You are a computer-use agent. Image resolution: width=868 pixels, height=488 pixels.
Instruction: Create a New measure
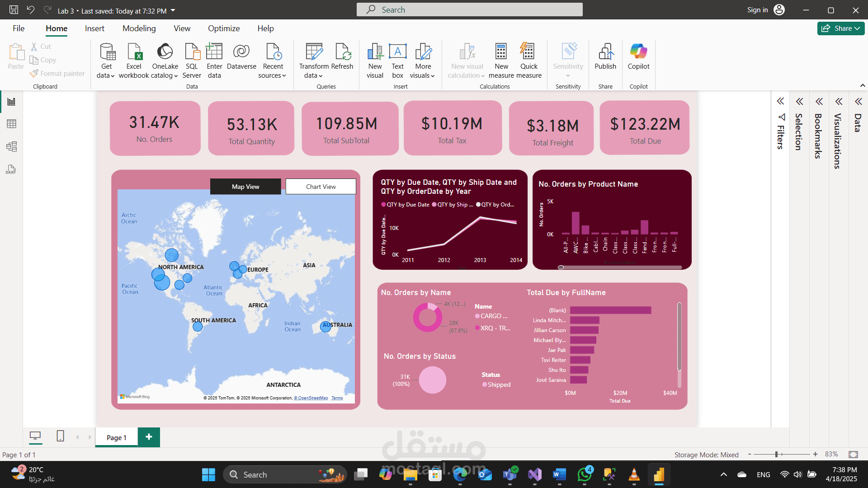pyautogui.click(x=501, y=61)
